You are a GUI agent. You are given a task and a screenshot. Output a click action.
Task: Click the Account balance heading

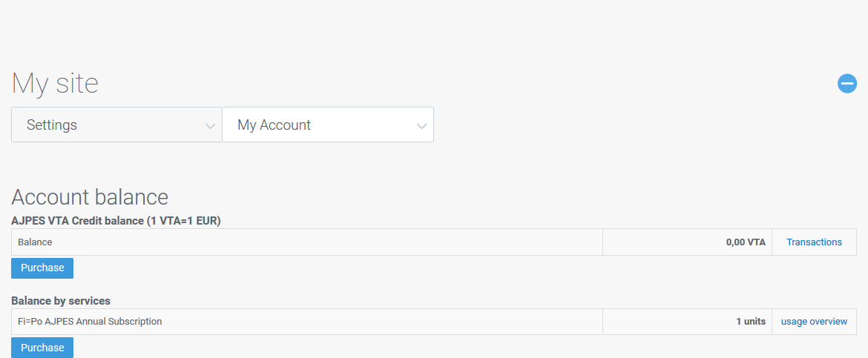(x=90, y=197)
